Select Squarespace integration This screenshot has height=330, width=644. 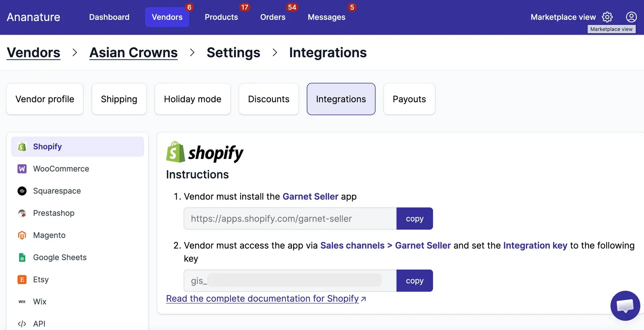coord(78,191)
